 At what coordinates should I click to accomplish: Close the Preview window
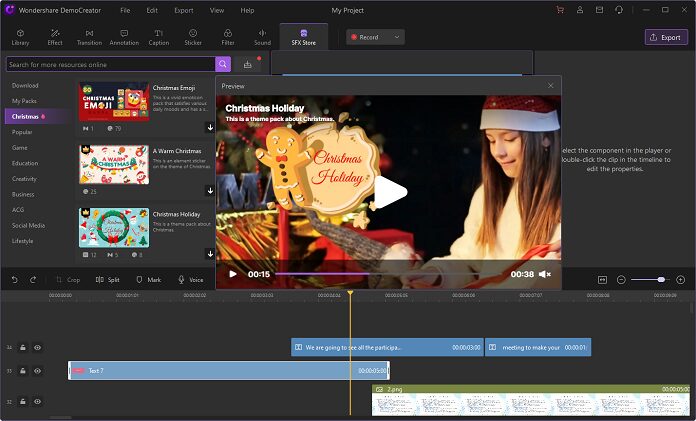point(551,85)
